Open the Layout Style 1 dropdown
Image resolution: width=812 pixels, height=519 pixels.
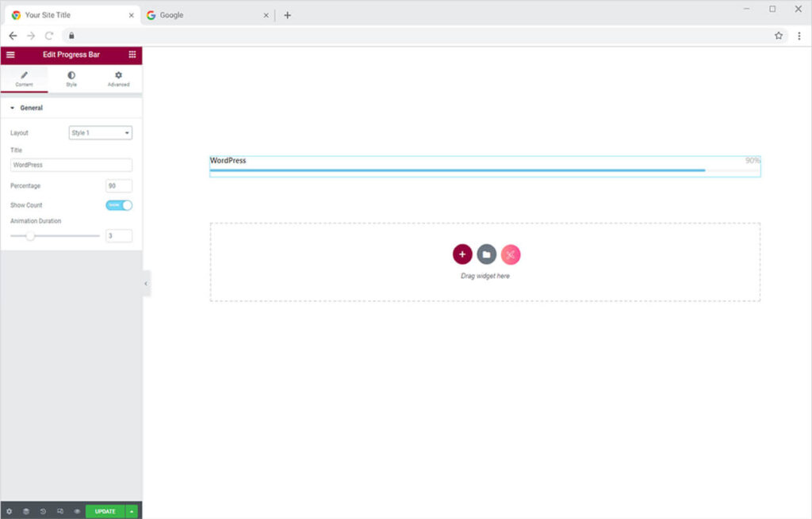100,133
